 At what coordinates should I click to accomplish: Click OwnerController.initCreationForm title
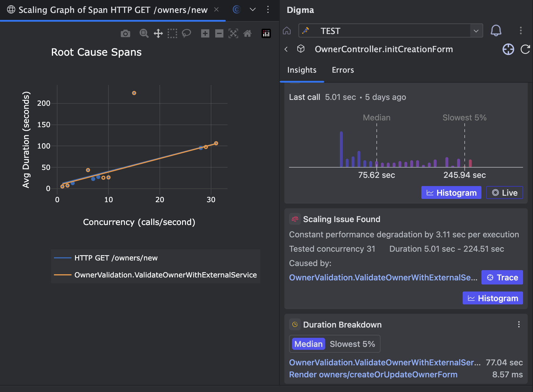[384, 49]
